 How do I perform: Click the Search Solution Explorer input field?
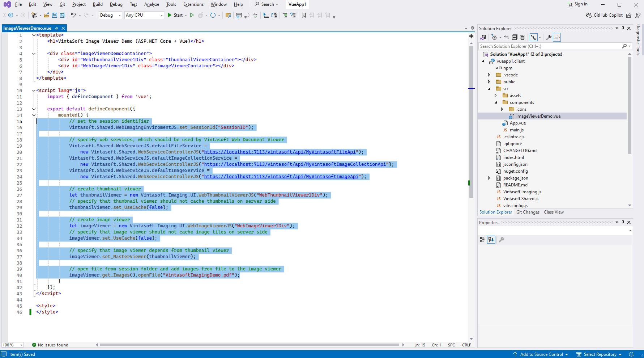point(549,46)
